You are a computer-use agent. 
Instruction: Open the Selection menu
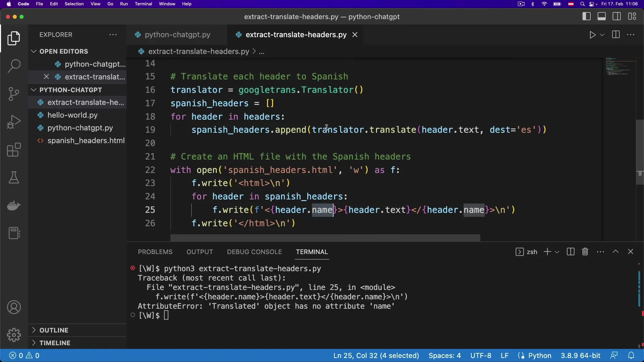74,4
